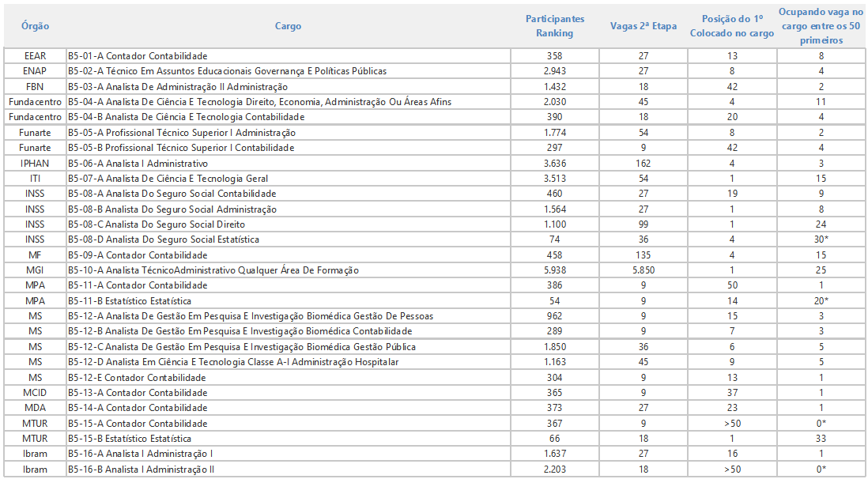The image size is (868, 479).
Task: Click the EEAR cell in the Órgão column
Action: pos(35,56)
